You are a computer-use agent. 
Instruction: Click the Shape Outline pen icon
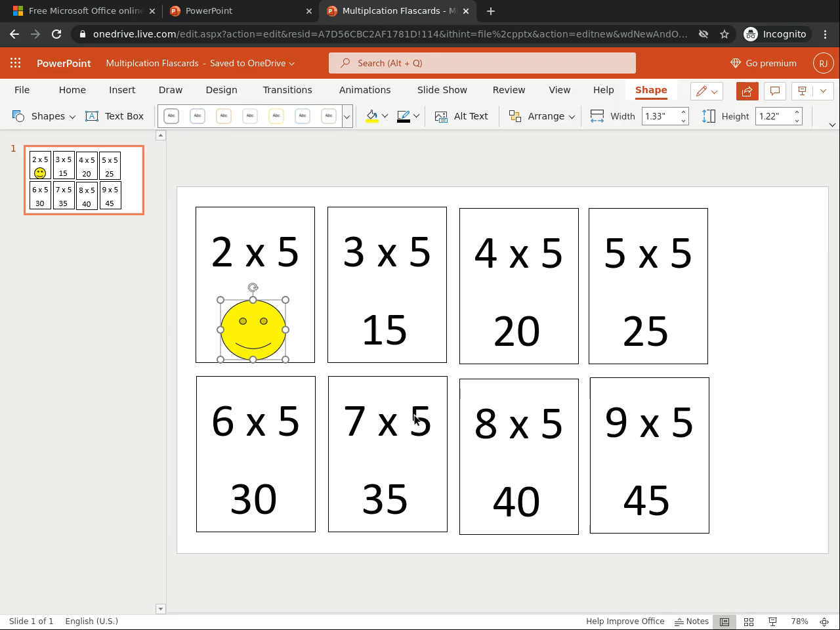pos(404,116)
